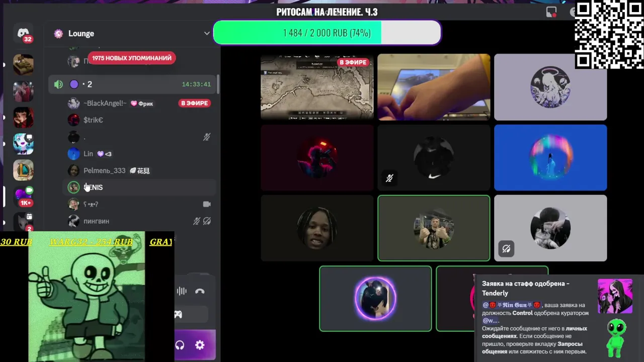This screenshot has height=362, width=644.
Task: Open the League of Legends server icon
Action: point(23,170)
